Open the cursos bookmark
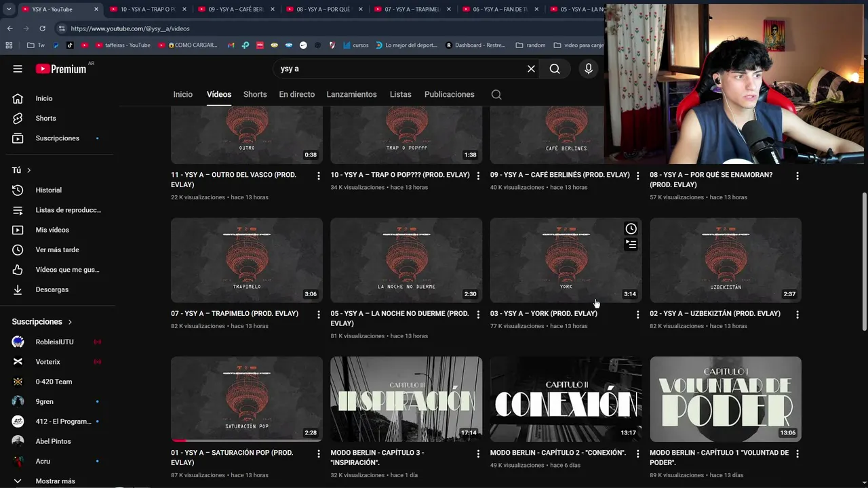868x488 pixels. pyautogui.click(x=356, y=45)
